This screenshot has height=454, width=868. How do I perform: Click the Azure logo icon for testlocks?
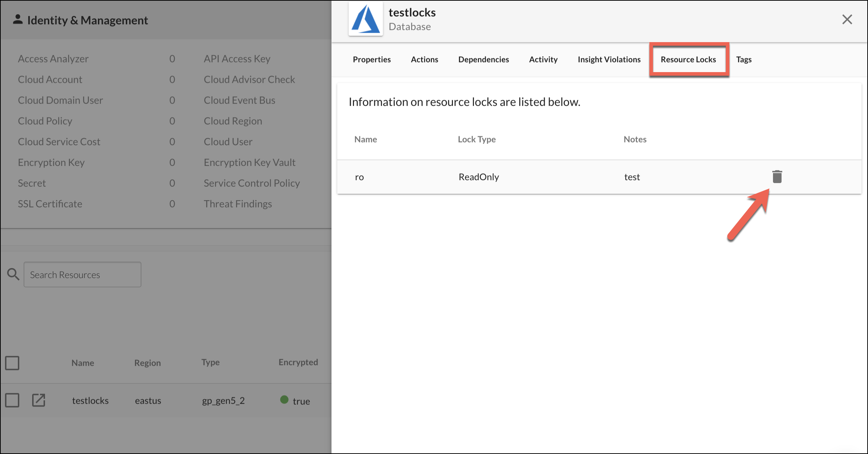(x=365, y=20)
